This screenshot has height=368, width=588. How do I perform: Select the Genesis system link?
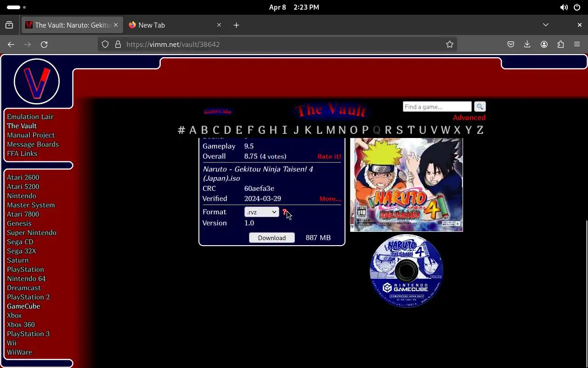pos(19,224)
